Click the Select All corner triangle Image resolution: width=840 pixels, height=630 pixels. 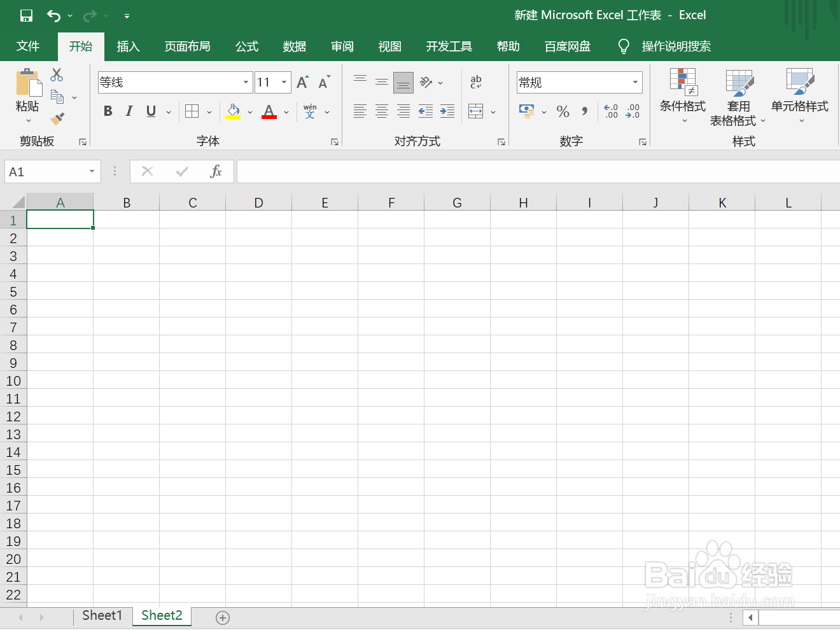[18, 202]
